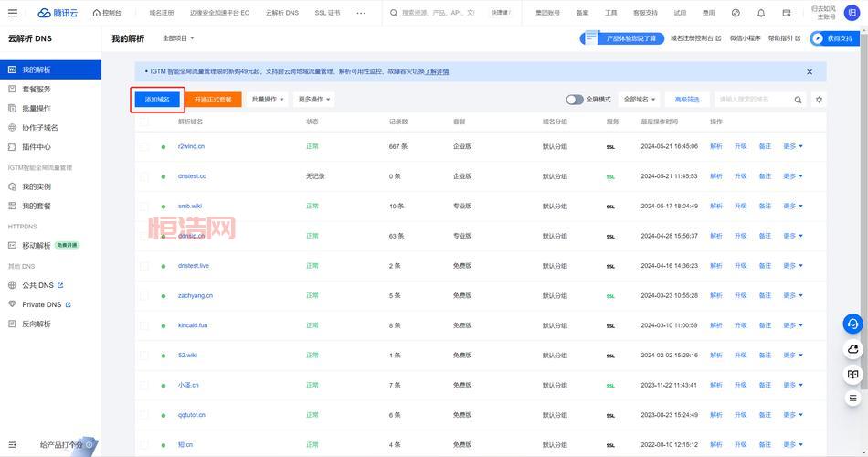This screenshot has height=457, width=868.
Task: Open the blue customer service headset icon
Action: [x=852, y=324]
